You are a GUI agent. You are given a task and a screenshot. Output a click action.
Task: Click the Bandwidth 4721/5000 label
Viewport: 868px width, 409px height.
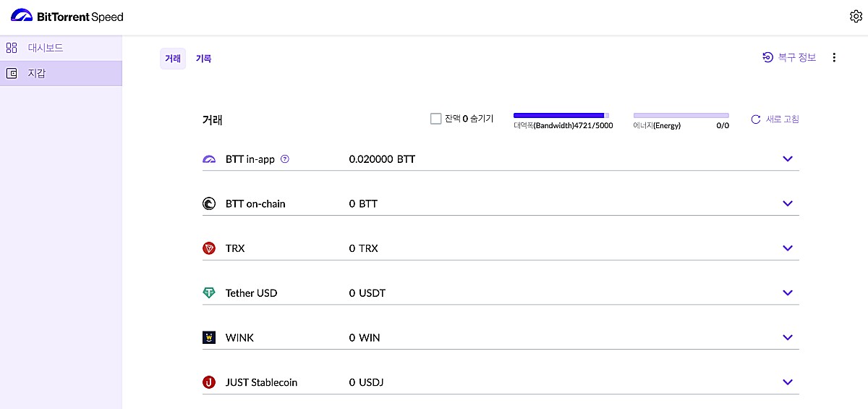(x=563, y=125)
